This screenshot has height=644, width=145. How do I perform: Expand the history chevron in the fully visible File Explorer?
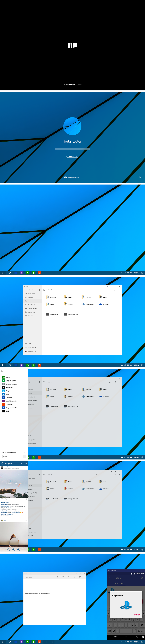(32, 290)
